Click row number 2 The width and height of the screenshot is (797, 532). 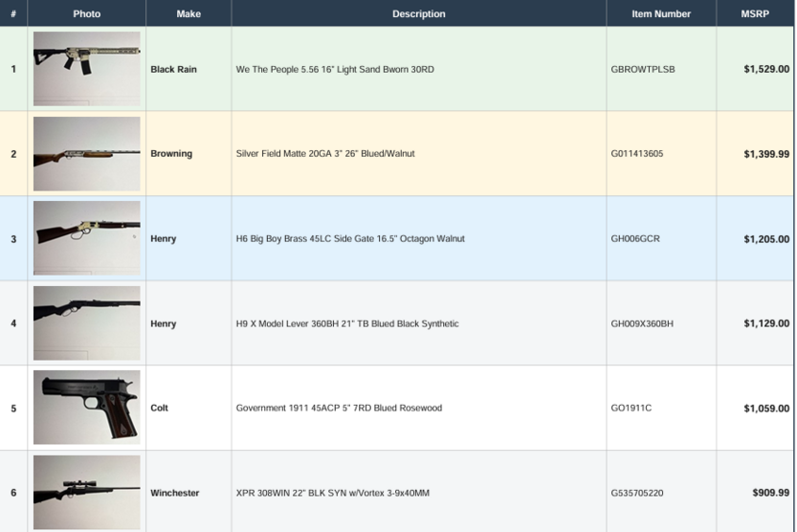[13, 154]
